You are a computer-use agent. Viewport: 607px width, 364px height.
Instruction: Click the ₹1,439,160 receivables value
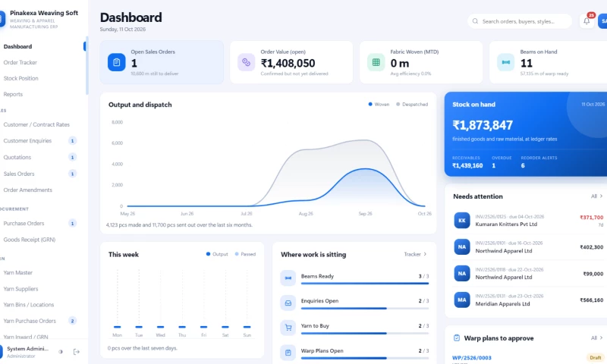tap(467, 165)
